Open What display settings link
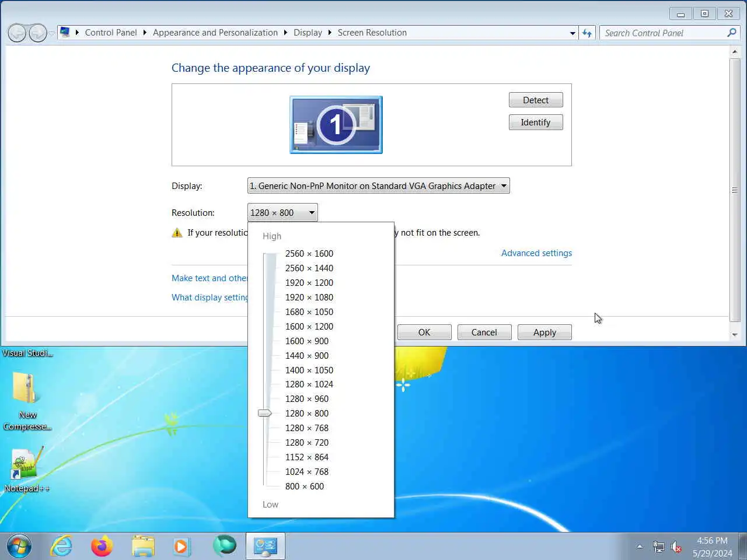Screen dimensions: 747x560 [x=210, y=297]
